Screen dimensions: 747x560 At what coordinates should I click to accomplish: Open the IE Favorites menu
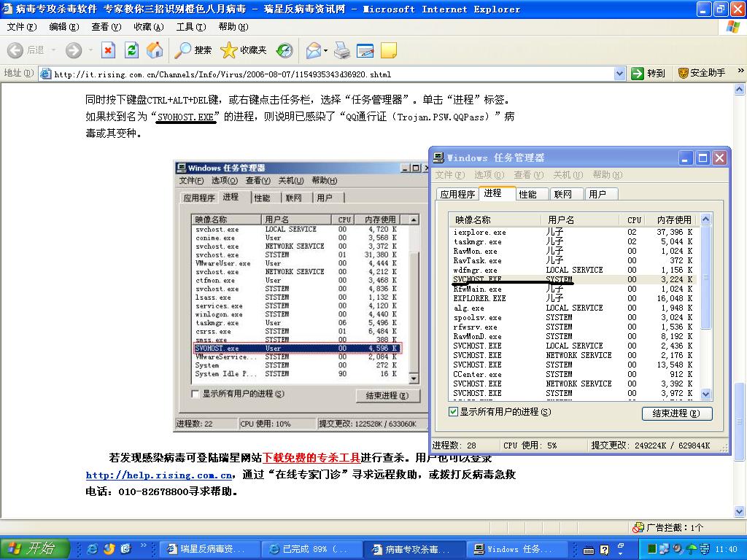(x=149, y=27)
